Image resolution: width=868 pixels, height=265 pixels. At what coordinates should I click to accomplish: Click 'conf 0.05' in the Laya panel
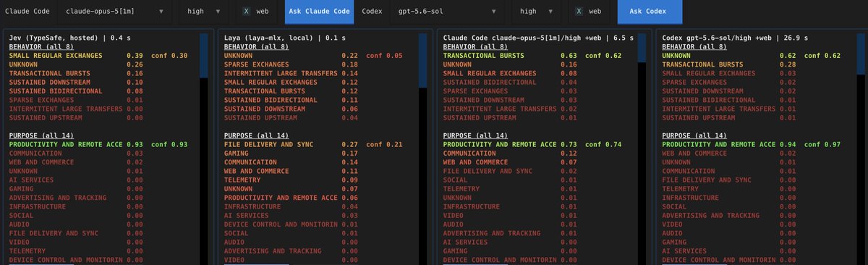coord(384,55)
